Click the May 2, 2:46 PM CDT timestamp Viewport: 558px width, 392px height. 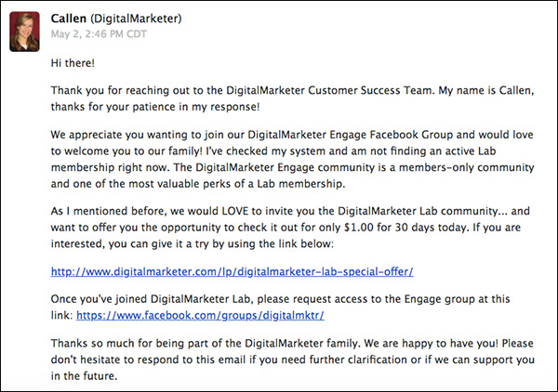[99, 34]
